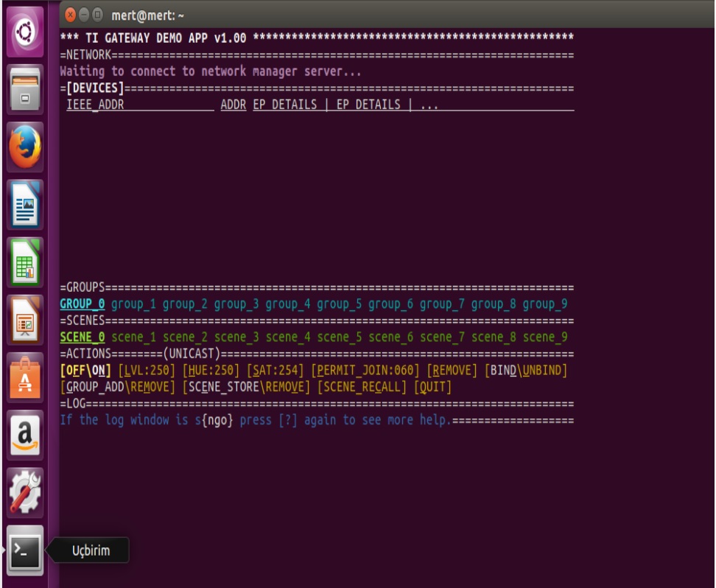Click the terminal title mert@mert: ~
The height and width of the screenshot is (588, 716).
147,15
